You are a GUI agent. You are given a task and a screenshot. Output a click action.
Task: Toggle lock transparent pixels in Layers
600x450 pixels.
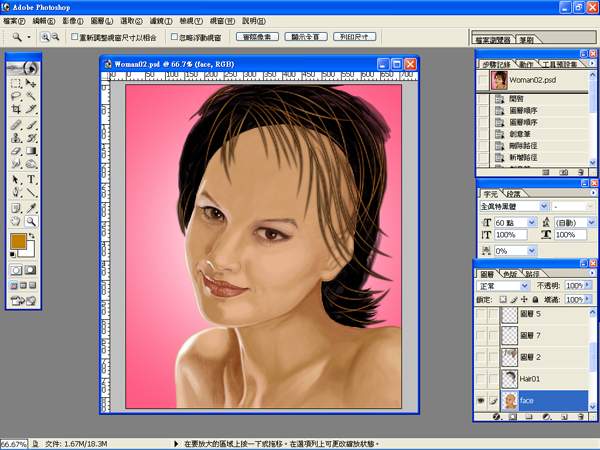[503, 300]
